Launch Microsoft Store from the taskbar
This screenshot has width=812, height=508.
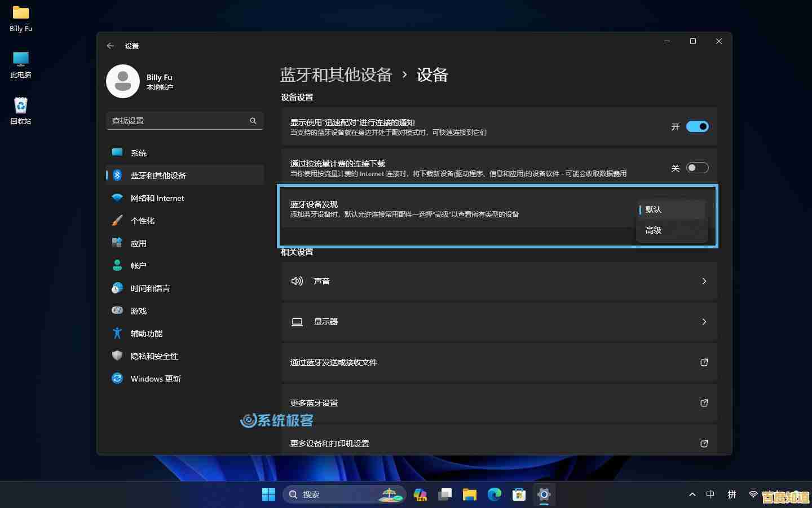[519, 494]
